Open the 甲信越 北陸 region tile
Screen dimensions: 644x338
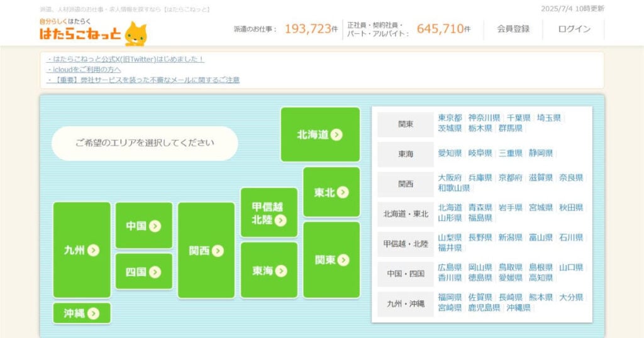[x=269, y=212]
